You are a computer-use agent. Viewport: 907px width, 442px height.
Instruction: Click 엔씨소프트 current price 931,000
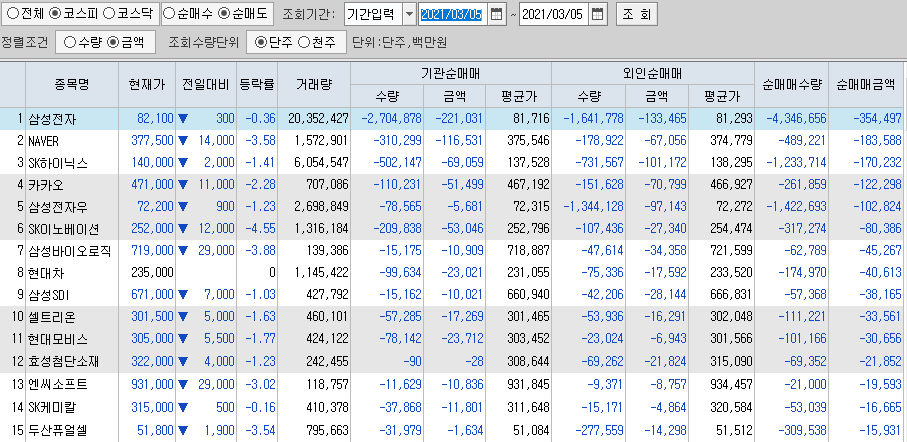(x=152, y=384)
